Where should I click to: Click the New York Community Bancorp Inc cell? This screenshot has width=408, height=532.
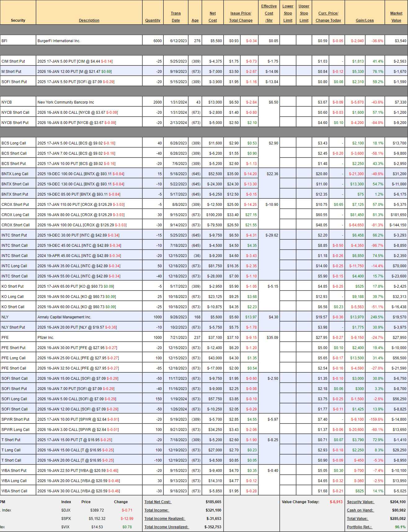(66, 102)
